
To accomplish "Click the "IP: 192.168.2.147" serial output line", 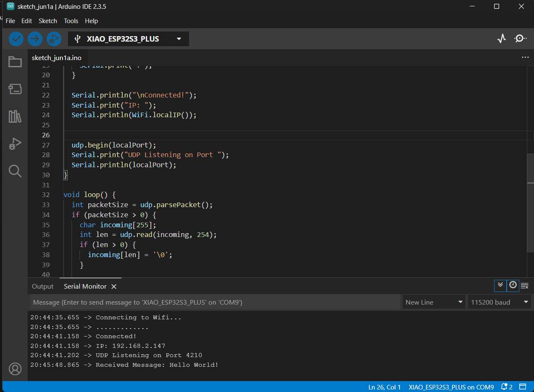I will [98, 346].
